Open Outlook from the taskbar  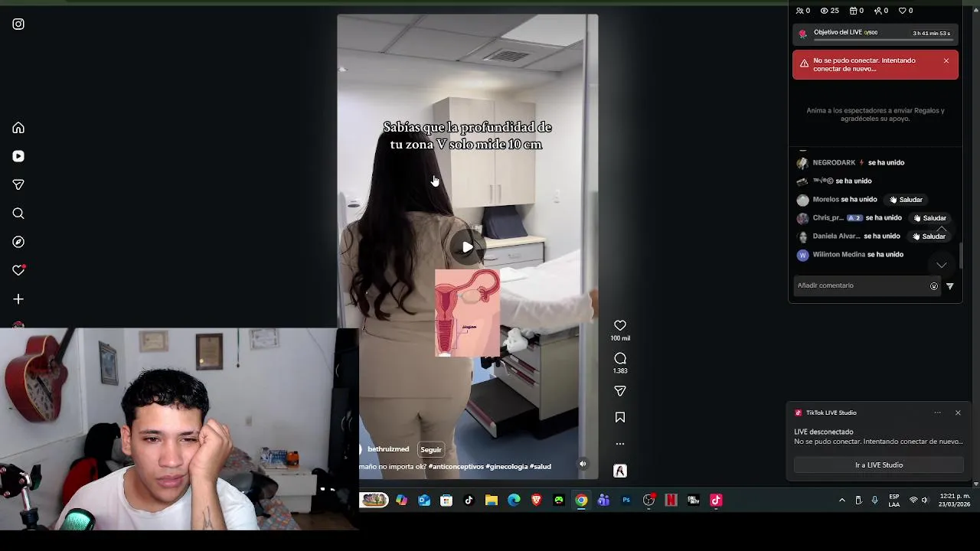click(424, 500)
